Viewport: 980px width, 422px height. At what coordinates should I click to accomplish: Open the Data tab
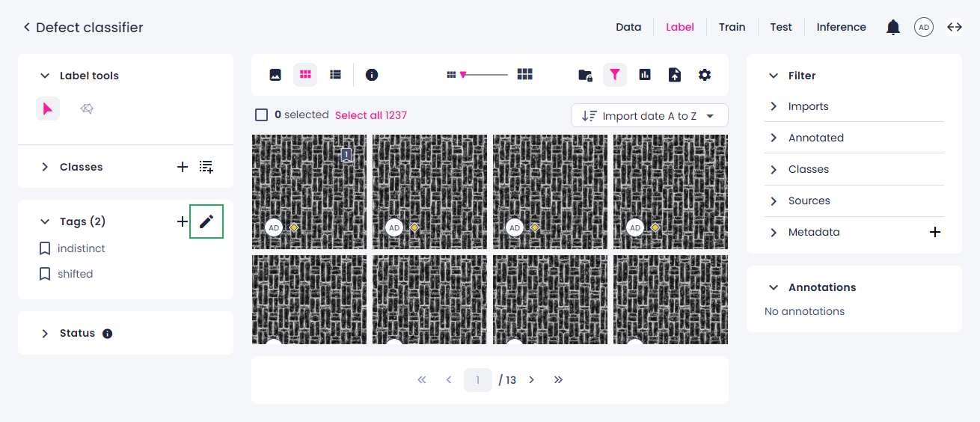[628, 27]
